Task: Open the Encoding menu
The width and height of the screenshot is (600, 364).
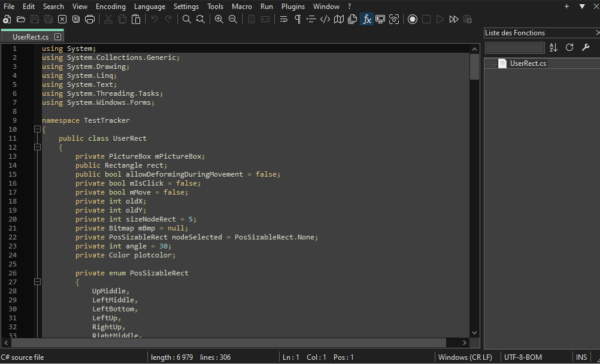Action: pyautogui.click(x=111, y=7)
